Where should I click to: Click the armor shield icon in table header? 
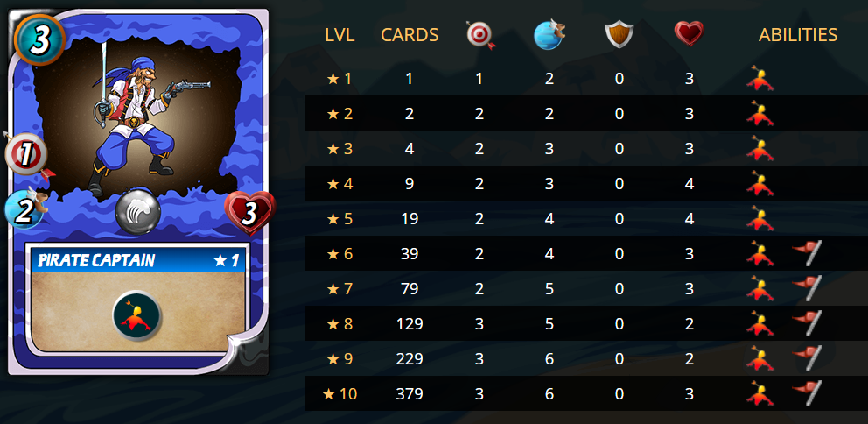point(619,34)
